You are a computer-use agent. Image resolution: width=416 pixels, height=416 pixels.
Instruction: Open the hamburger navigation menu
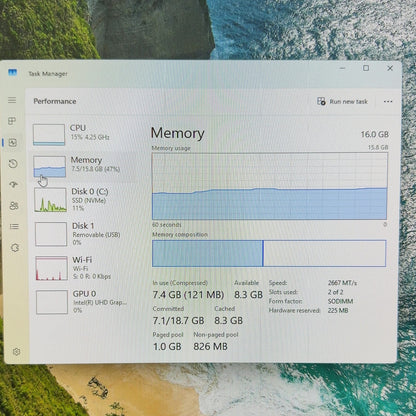[x=12, y=100]
